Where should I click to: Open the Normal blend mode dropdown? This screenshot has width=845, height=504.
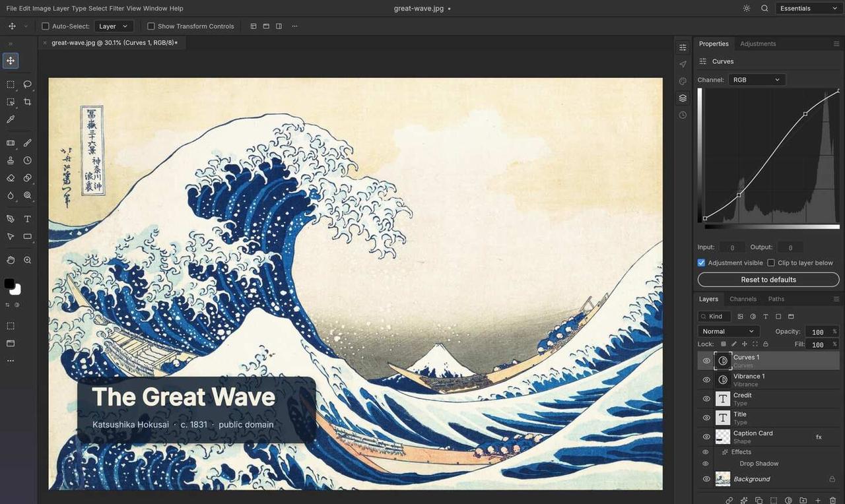point(729,331)
